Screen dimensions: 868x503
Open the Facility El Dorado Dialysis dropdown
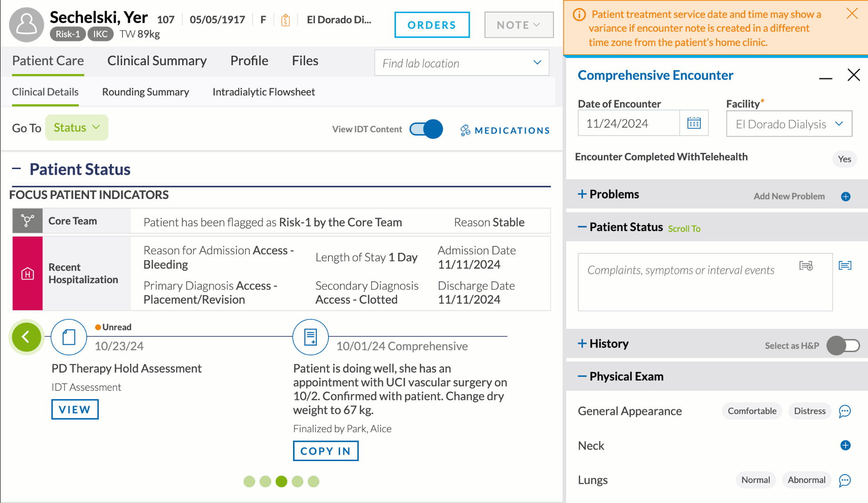(789, 124)
